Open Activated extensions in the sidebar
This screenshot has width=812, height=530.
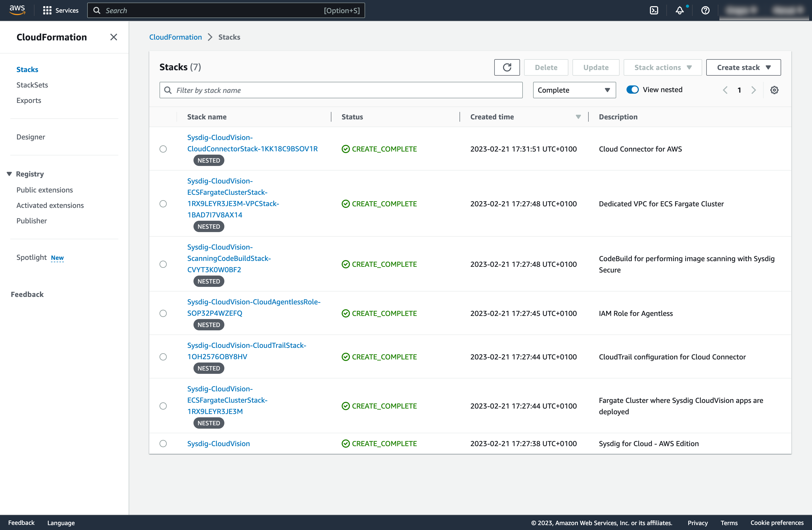pyautogui.click(x=50, y=205)
